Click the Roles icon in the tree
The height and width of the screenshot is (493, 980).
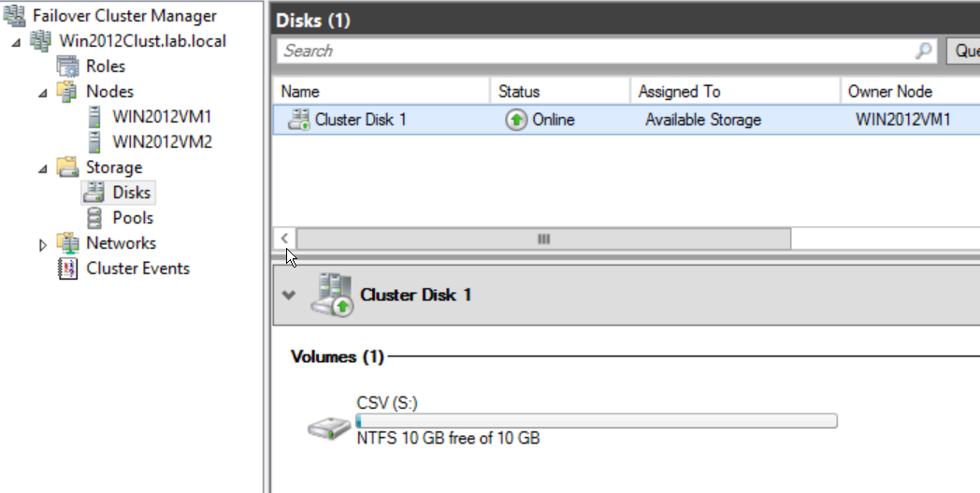point(67,66)
